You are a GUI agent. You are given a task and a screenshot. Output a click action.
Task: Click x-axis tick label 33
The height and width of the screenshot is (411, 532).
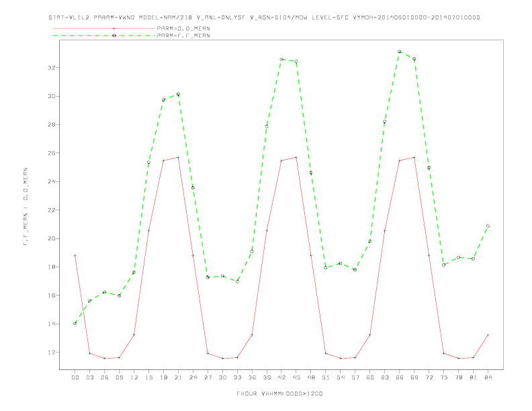tap(237, 377)
